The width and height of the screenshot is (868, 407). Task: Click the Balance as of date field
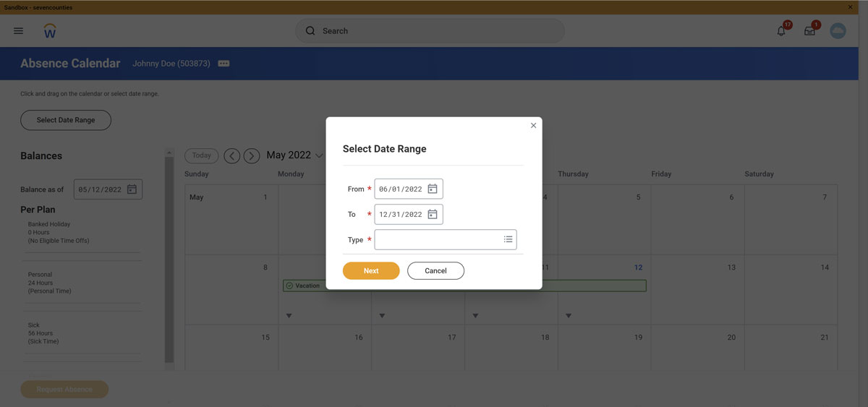(109, 189)
